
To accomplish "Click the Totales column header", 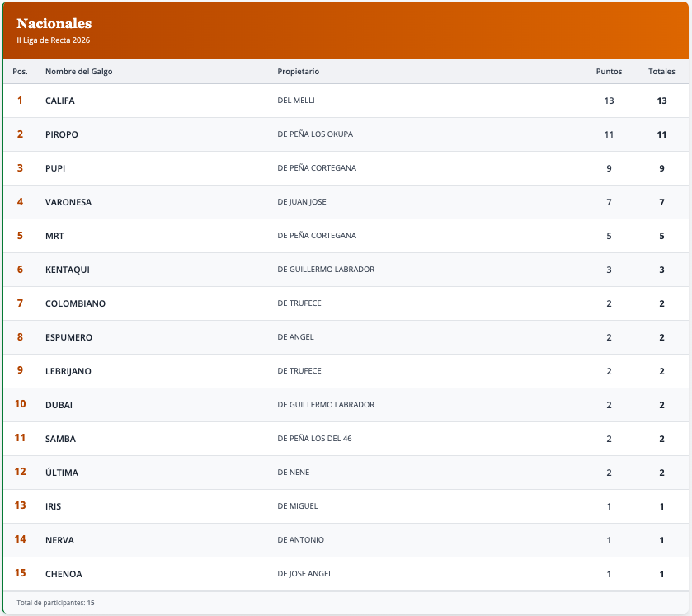I will pos(661,72).
